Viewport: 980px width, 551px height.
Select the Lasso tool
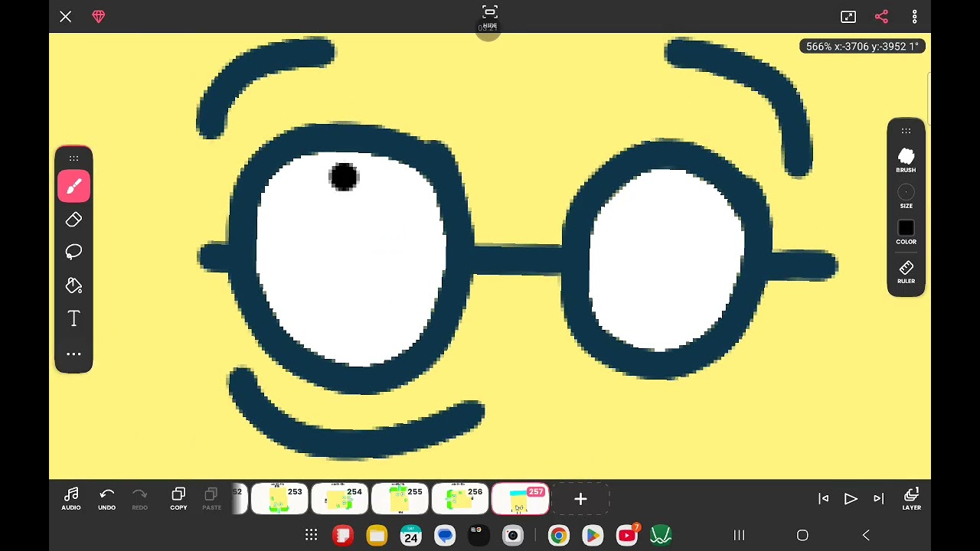73,252
